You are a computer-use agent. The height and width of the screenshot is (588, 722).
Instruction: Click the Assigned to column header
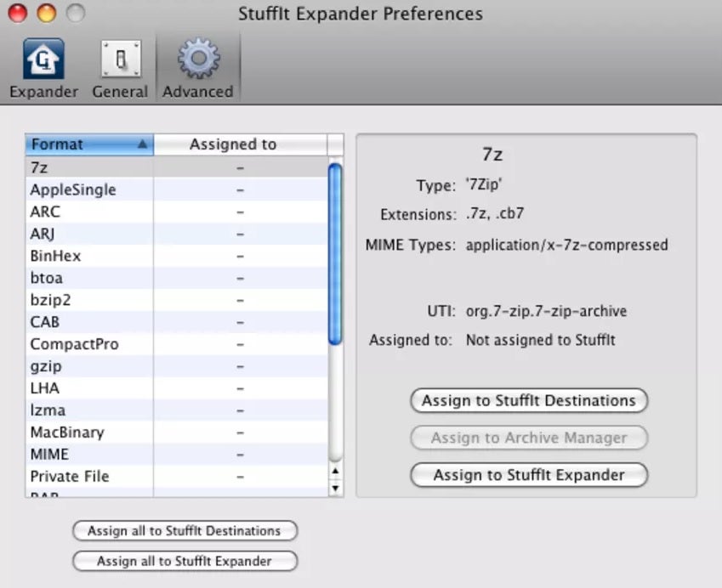(x=233, y=144)
